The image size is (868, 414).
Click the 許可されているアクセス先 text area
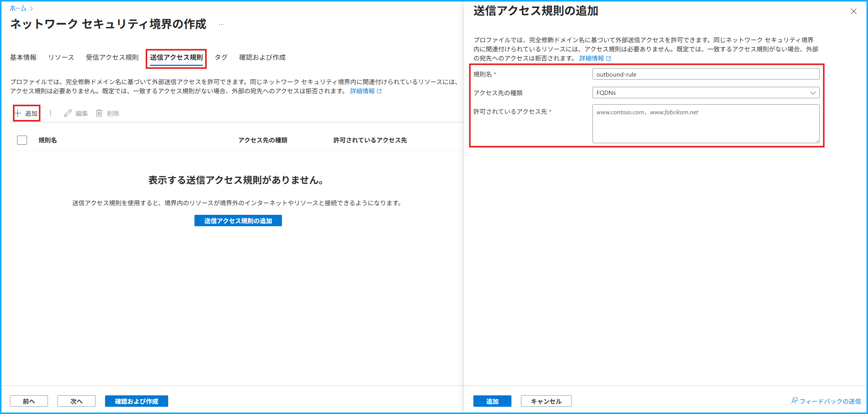(x=705, y=124)
